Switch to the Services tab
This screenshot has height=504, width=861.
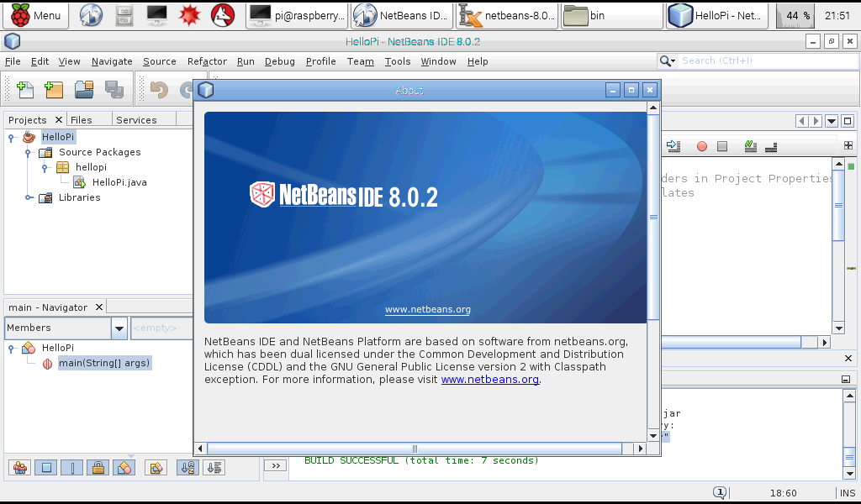pyautogui.click(x=136, y=120)
